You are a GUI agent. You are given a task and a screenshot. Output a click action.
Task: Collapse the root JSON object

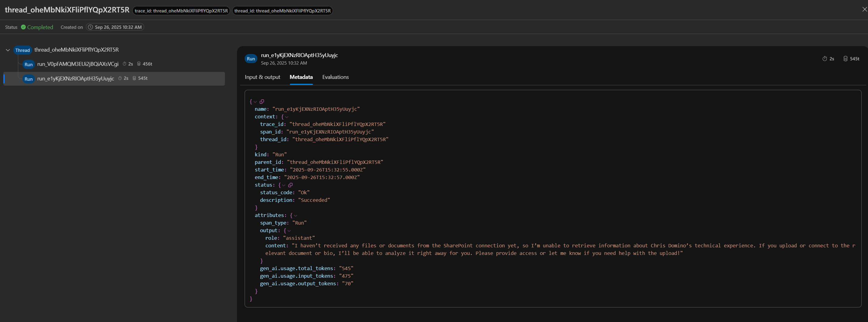[x=255, y=102]
